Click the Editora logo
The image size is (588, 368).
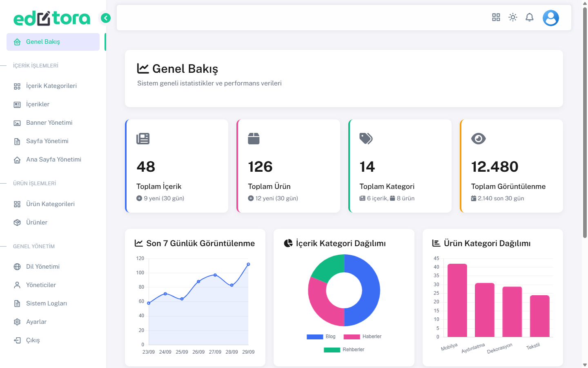tap(52, 18)
